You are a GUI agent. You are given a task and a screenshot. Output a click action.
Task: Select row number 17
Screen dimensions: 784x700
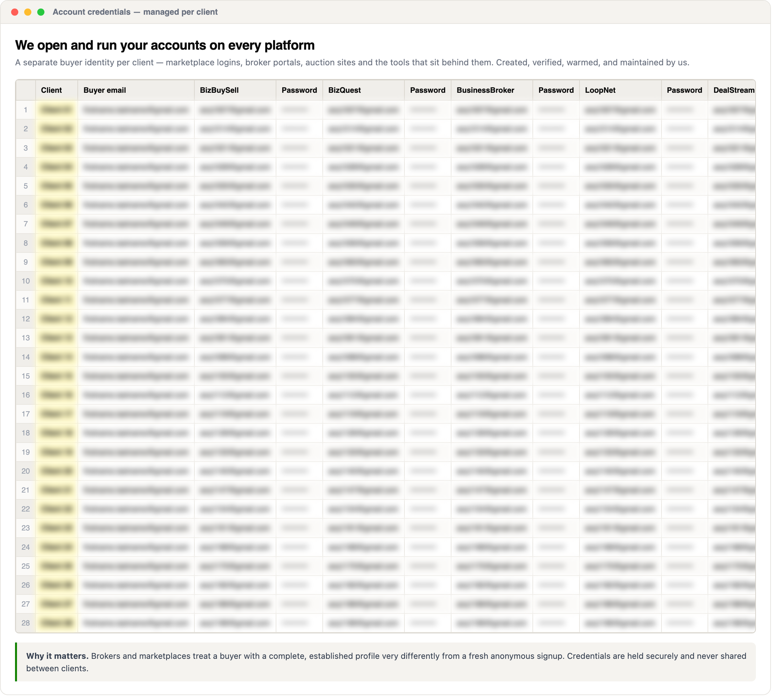[x=26, y=414]
